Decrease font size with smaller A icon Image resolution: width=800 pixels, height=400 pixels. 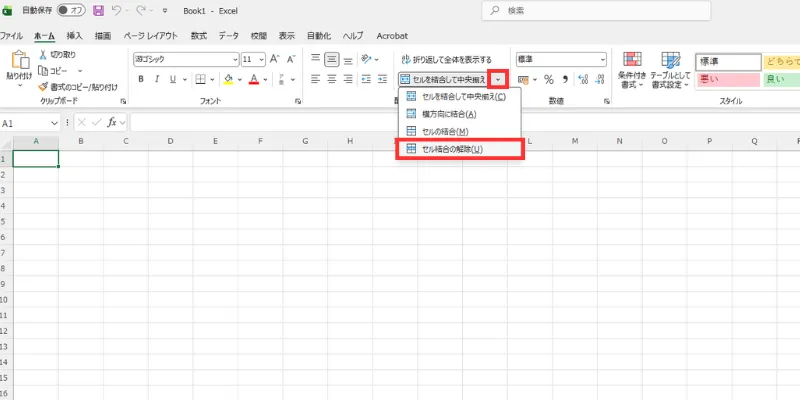pyautogui.click(x=291, y=59)
